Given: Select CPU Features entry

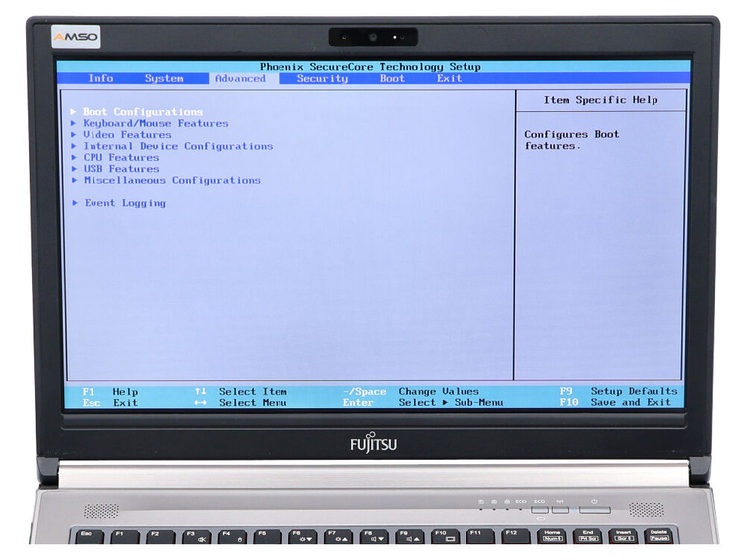Looking at the screenshot, I should 120,157.
